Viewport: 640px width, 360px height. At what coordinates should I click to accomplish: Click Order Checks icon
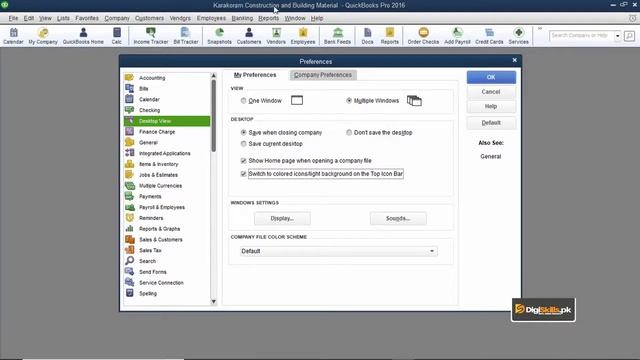[x=423, y=36]
